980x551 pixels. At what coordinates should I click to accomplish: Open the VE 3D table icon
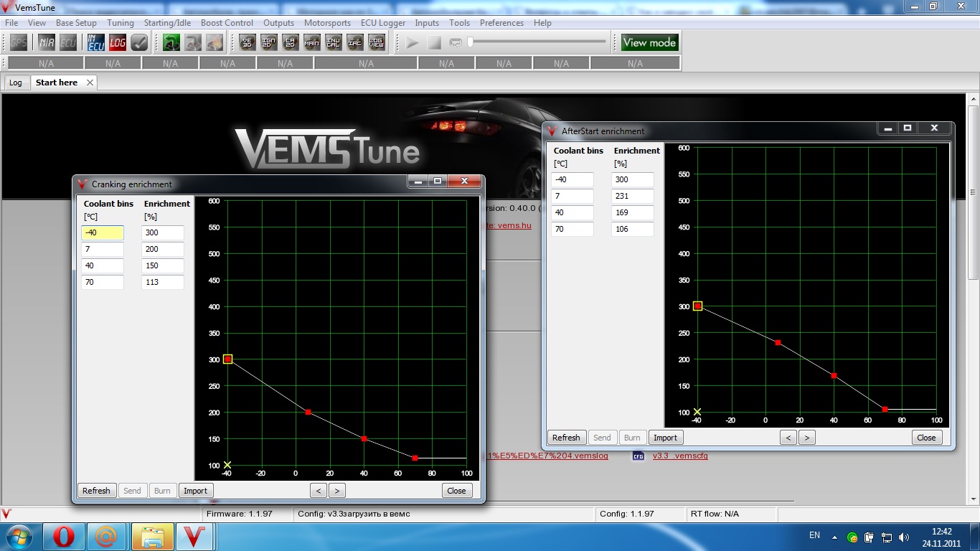pyautogui.click(x=248, y=43)
